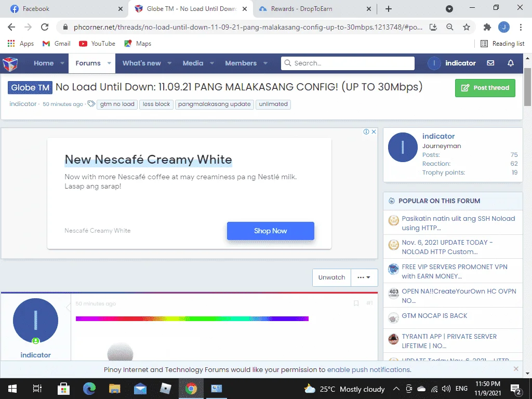Open the Windows notification center
Screen dimensions: 532x399
point(516,389)
